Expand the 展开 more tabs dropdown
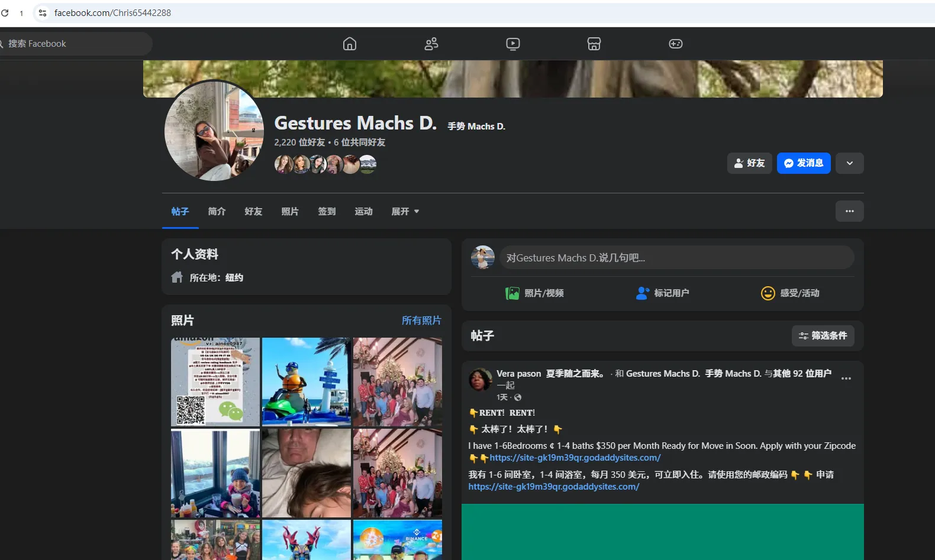This screenshot has width=935, height=560. click(x=405, y=212)
